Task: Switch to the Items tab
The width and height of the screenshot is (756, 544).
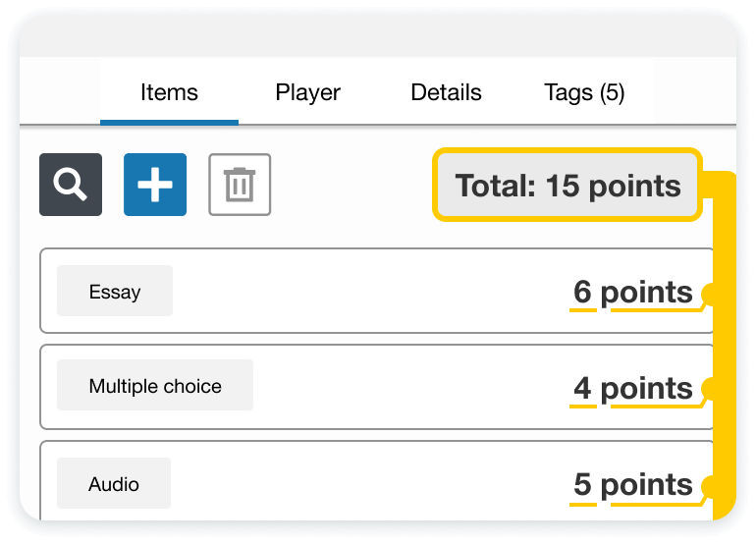Action: tap(169, 93)
